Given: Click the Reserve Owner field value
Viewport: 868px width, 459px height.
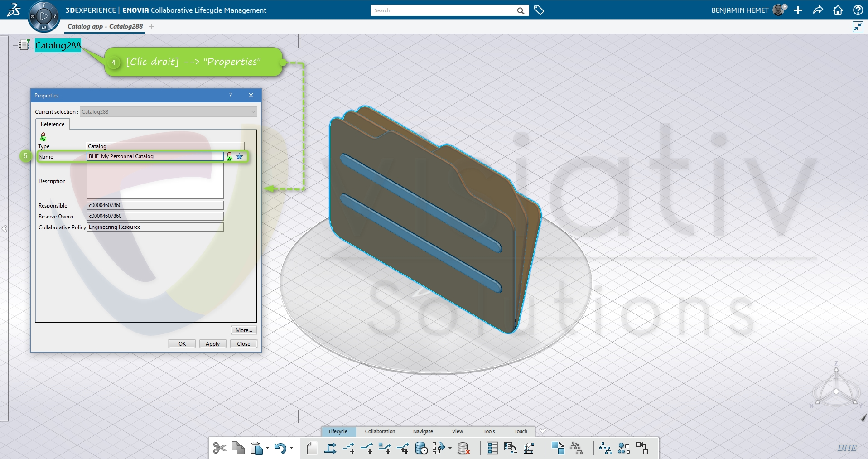Looking at the screenshot, I should [155, 216].
